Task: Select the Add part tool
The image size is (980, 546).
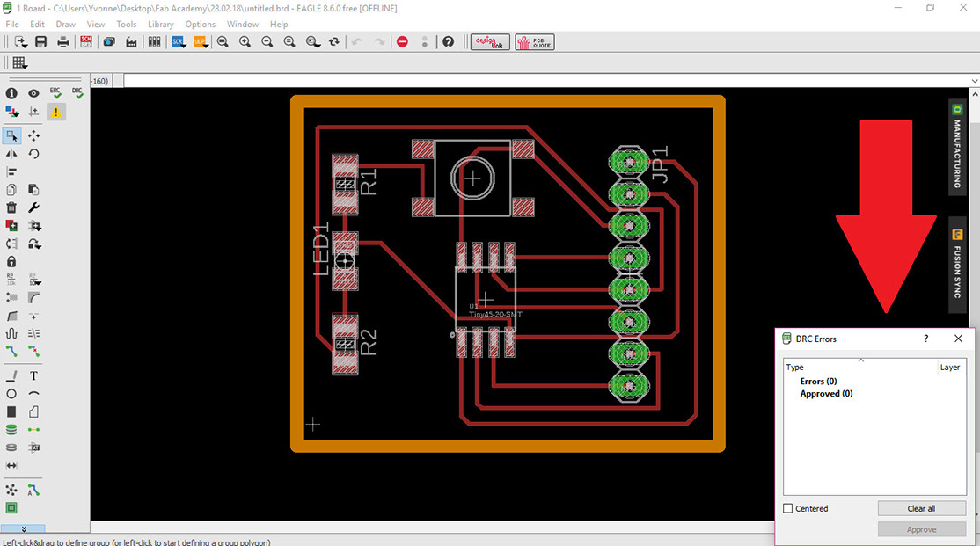Action: coord(11,225)
